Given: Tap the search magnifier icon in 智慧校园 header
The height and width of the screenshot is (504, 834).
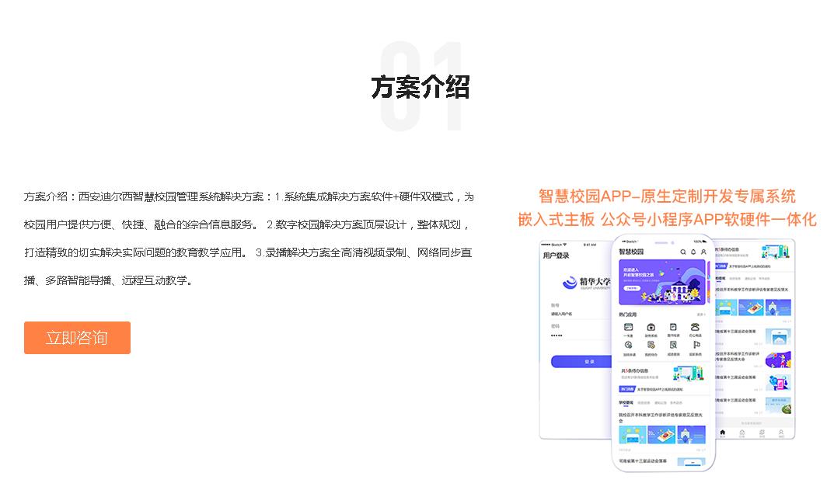Looking at the screenshot, I should (683, 252).
